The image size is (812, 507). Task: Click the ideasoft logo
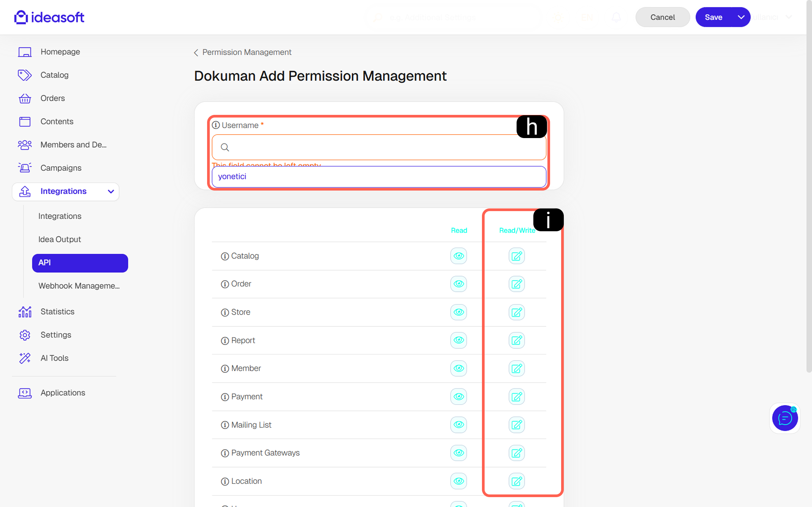click(49, 17)
